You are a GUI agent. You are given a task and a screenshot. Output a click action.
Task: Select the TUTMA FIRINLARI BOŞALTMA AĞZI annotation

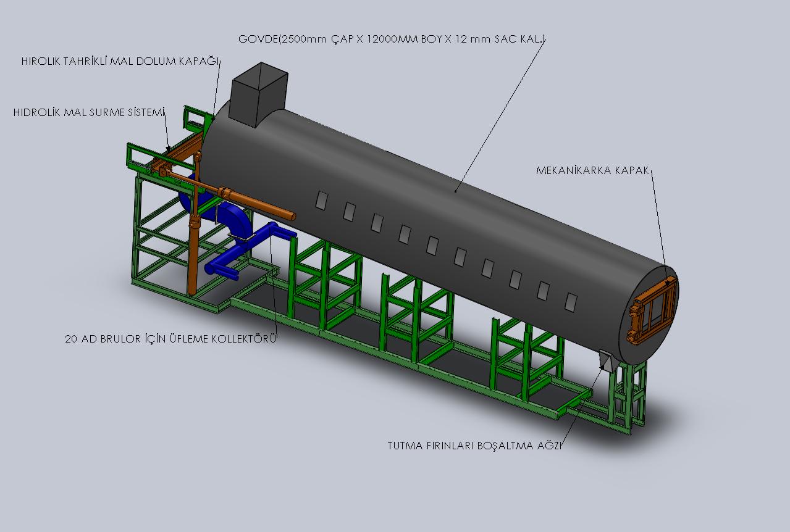(x=474, y=446)
